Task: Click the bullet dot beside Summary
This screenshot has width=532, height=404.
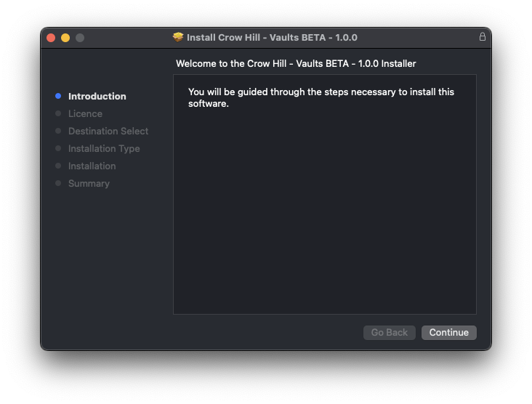Action: point(58,183)
